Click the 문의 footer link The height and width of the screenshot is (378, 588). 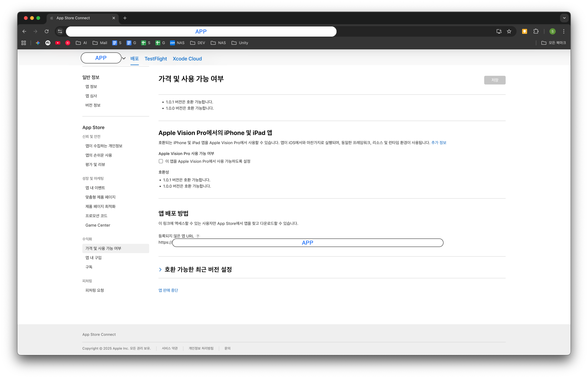click(227, 348)
